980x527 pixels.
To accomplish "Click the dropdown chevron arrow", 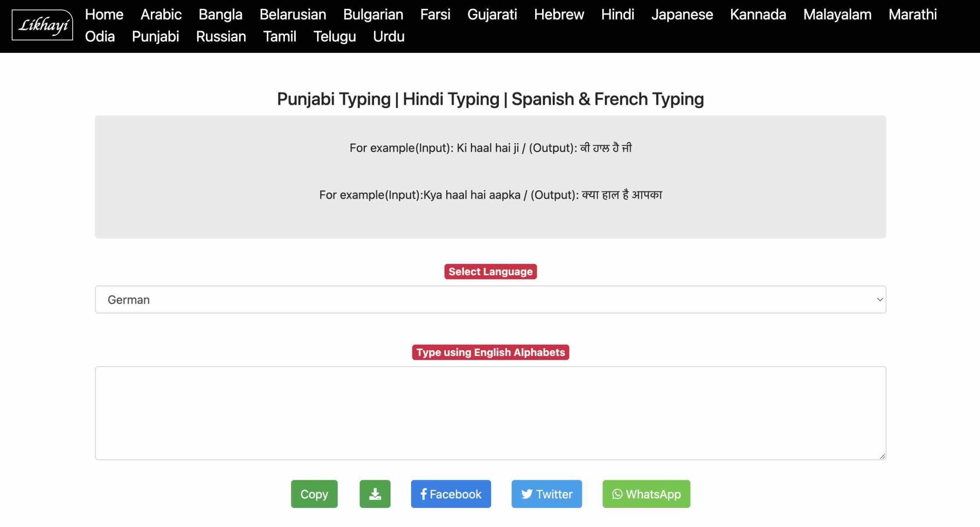I will point(879,299).
